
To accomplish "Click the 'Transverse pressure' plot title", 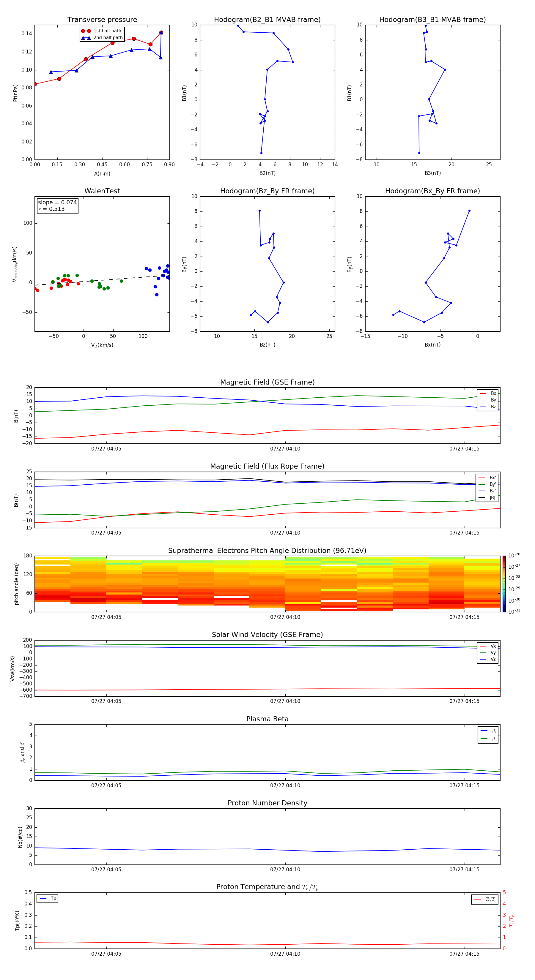I will click(102, 20).
